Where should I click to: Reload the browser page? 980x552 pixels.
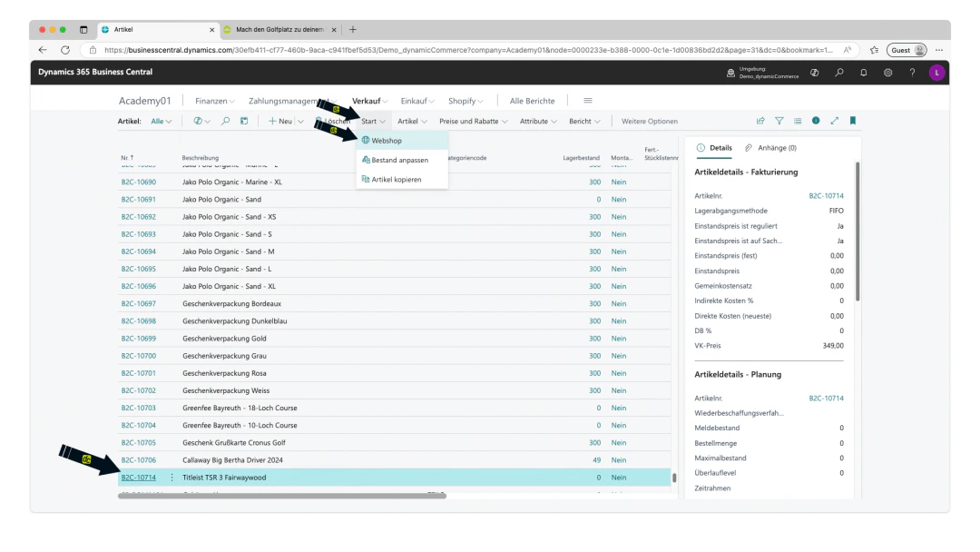(x=65, y=50)
